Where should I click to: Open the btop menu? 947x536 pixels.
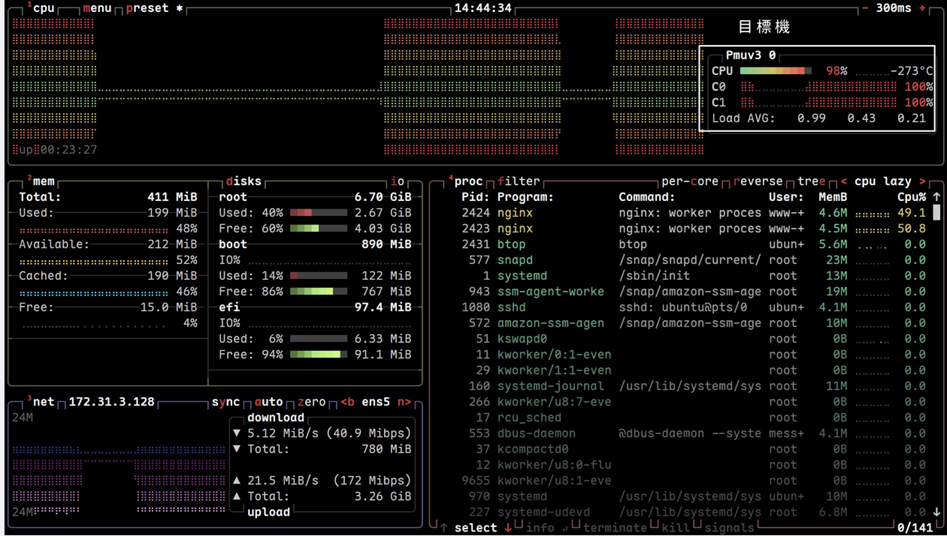96,8
